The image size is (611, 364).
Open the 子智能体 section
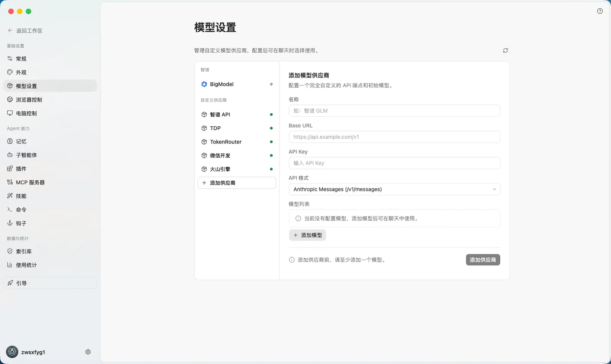tap(50, 155)
